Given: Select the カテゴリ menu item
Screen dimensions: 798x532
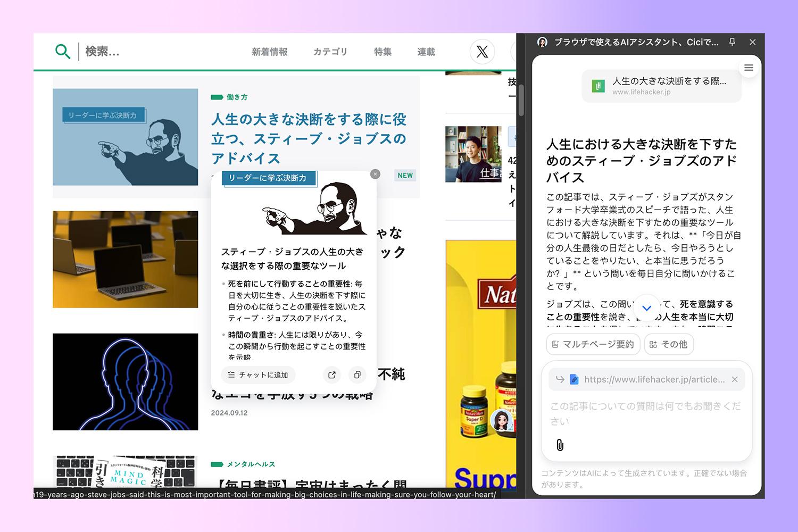Looking at the screenshot, I should [x=330, y=52].
